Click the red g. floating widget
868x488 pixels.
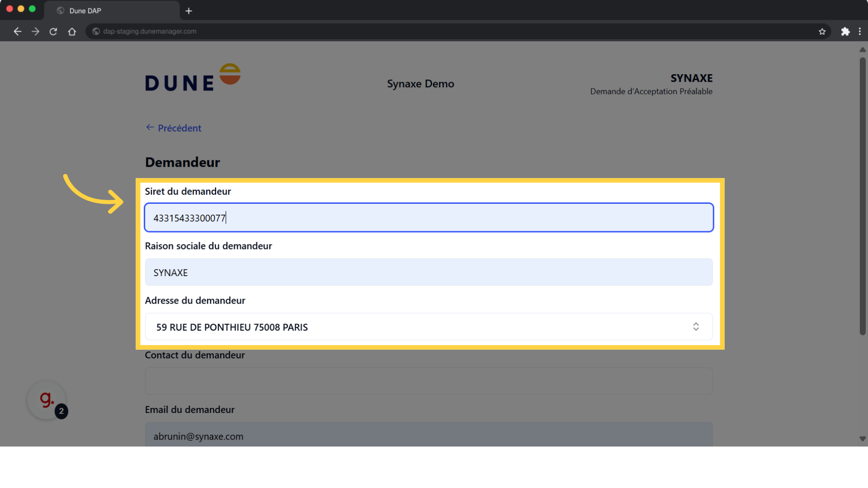click(47, 400)
